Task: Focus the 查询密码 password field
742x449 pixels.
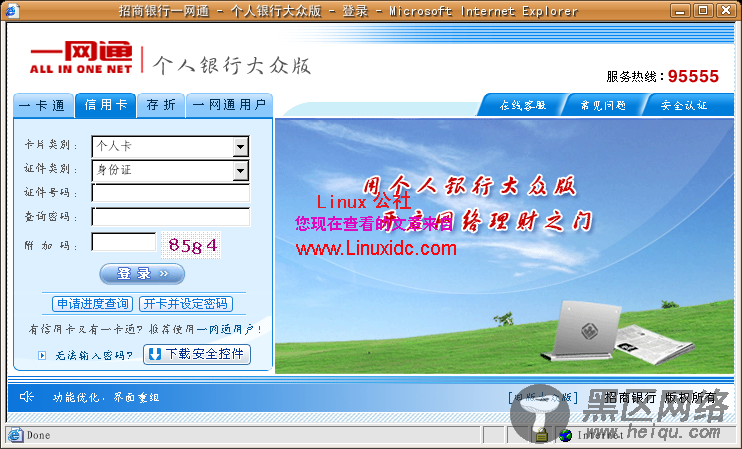Action: 170,217
